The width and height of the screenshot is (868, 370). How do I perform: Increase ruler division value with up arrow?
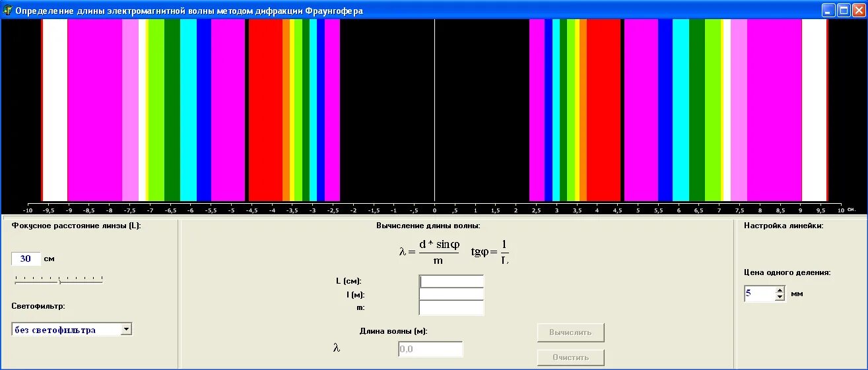780,290
